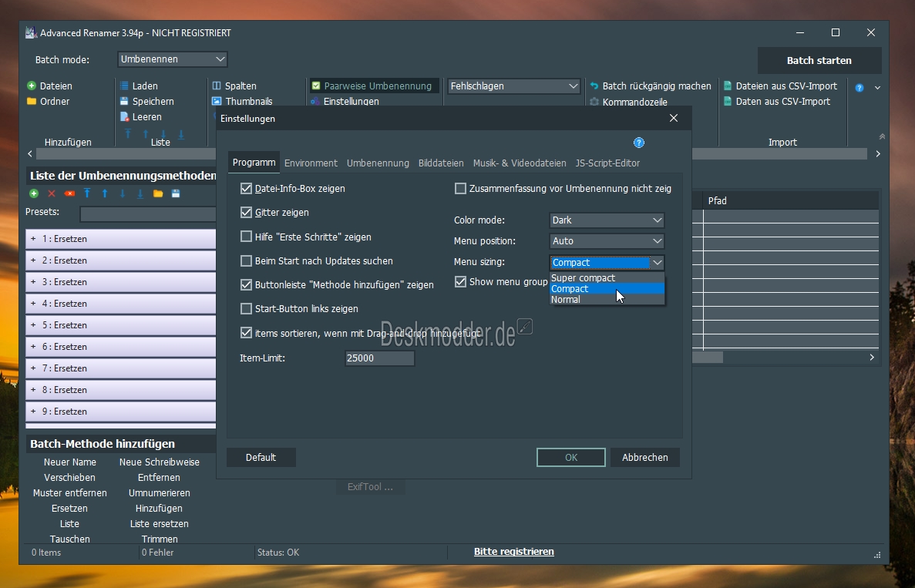Click the Speichern floppy disk icon
915x588 pixels.
tap(123, 101)
